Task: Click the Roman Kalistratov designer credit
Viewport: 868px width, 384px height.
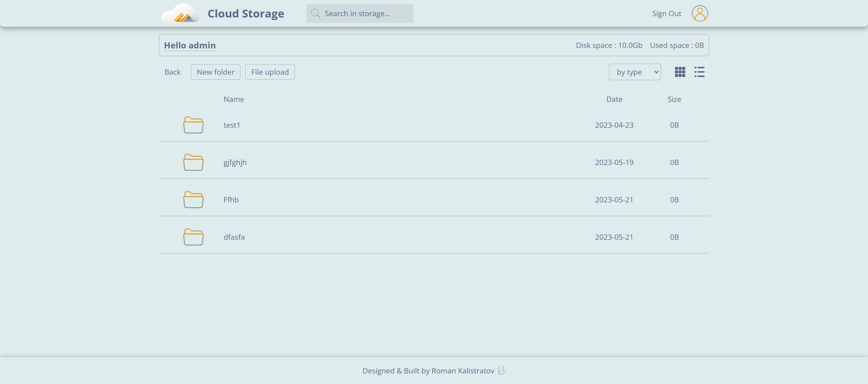Action: click(x=462, y=370)
